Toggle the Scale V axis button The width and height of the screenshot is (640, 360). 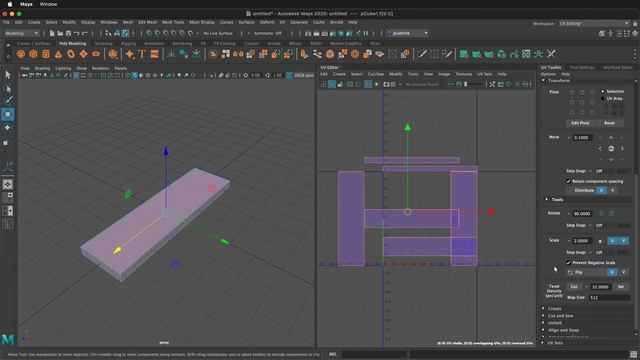point(623,241)
